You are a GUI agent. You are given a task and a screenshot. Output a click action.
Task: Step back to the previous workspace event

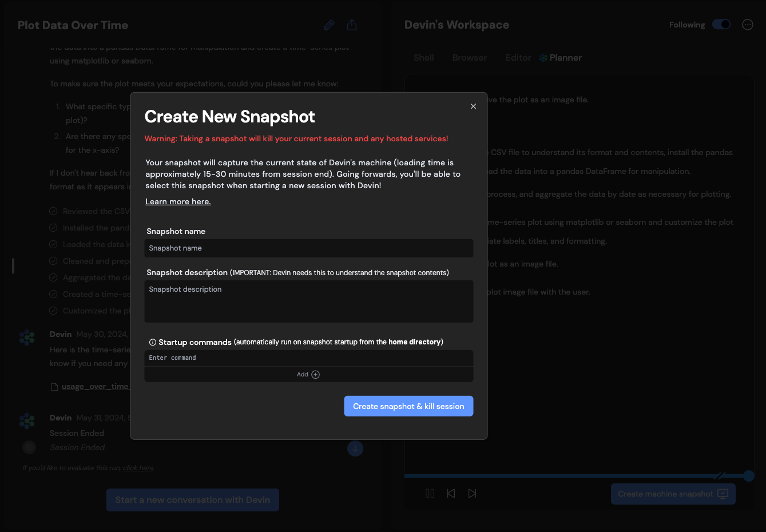pos(451,494)
